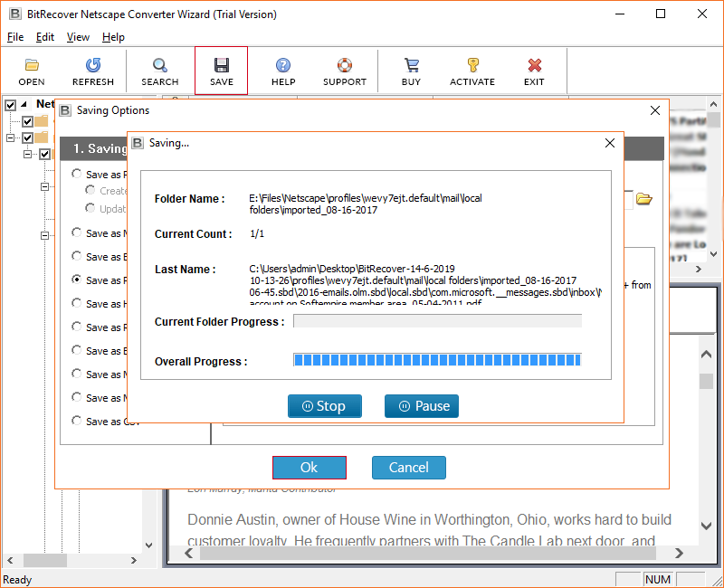Click Ok in Saving Options dialog

click(x=310, y=468)
